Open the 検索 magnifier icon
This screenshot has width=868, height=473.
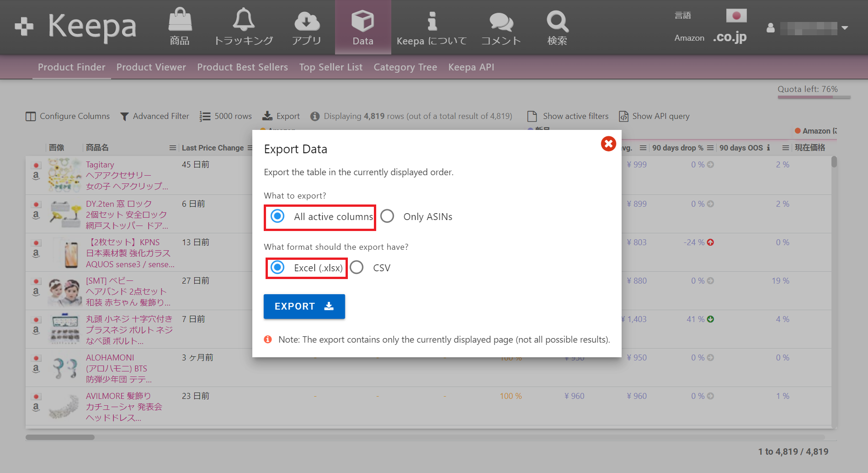pyautogui.click(x=557, y=21)
